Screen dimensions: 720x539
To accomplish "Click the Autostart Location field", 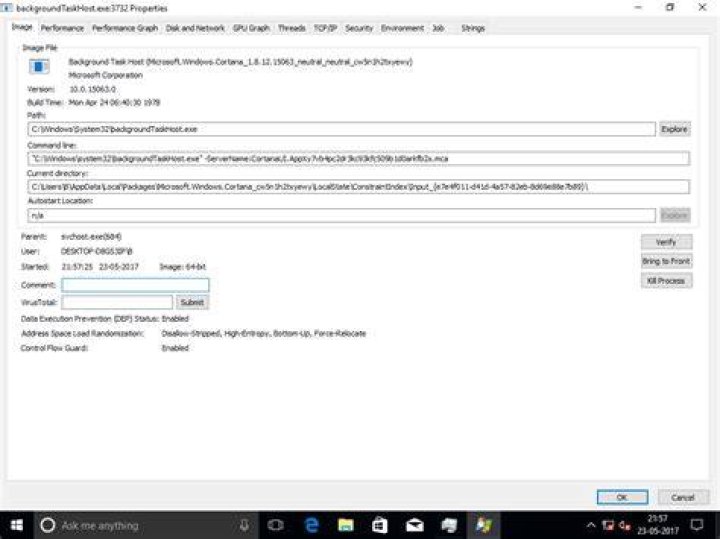I will pyautogui.click(x=341, y=215).
